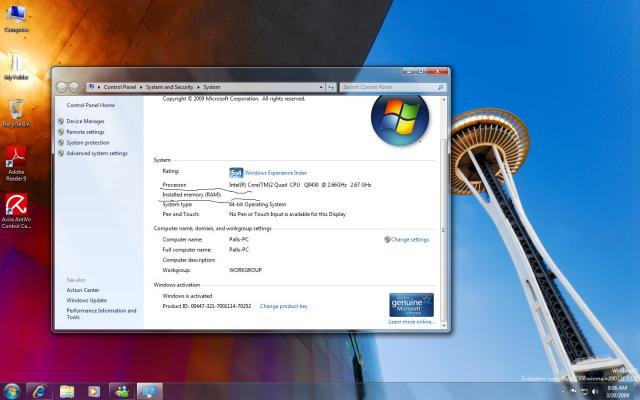Open Windows Media Player from taskbar
The width and height of the screenshot is (640, 400).
[94, 391]
